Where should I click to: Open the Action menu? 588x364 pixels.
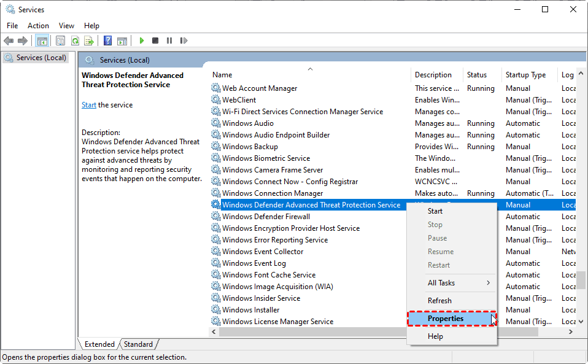pos(38,26)
